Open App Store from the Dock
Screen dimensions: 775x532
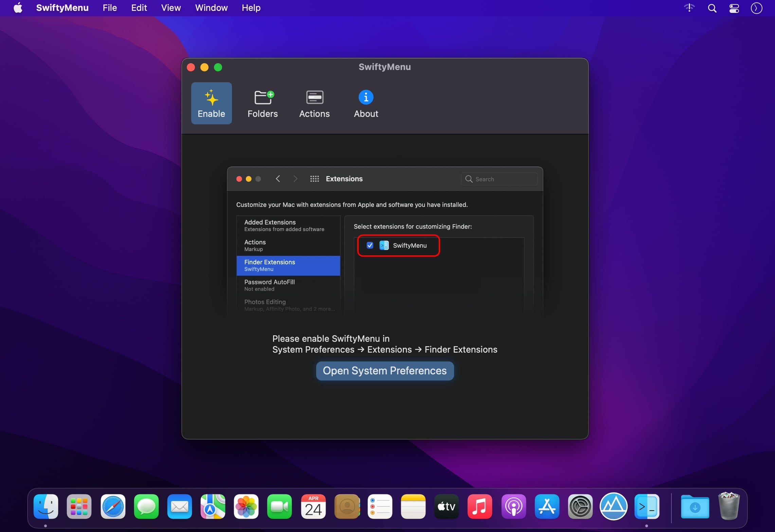coord(547,507)
